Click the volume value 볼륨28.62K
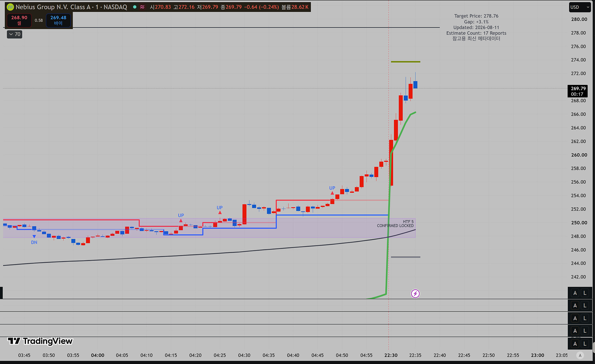The height and width of the screenshot is (364, 595). [x=295, y=7]
